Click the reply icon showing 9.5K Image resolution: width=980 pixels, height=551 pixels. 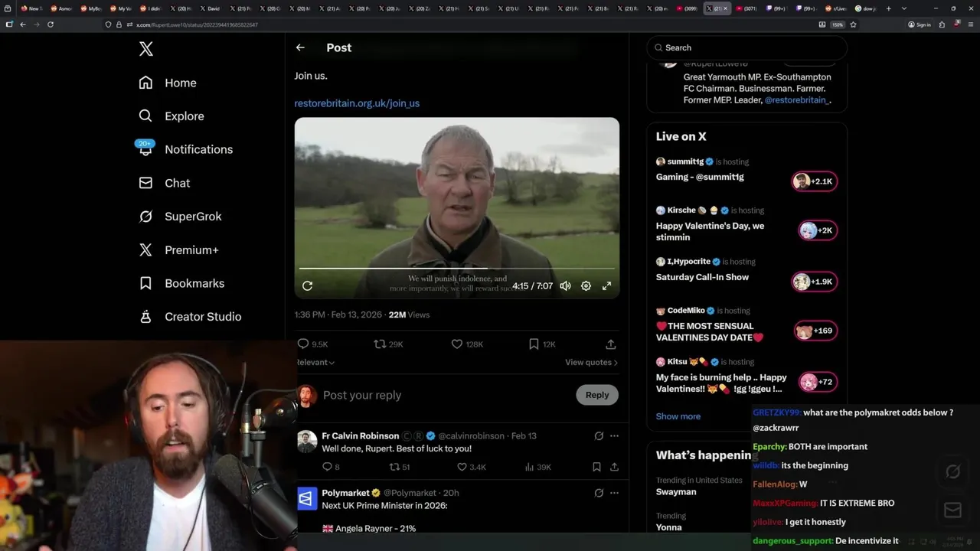(312, 344)
